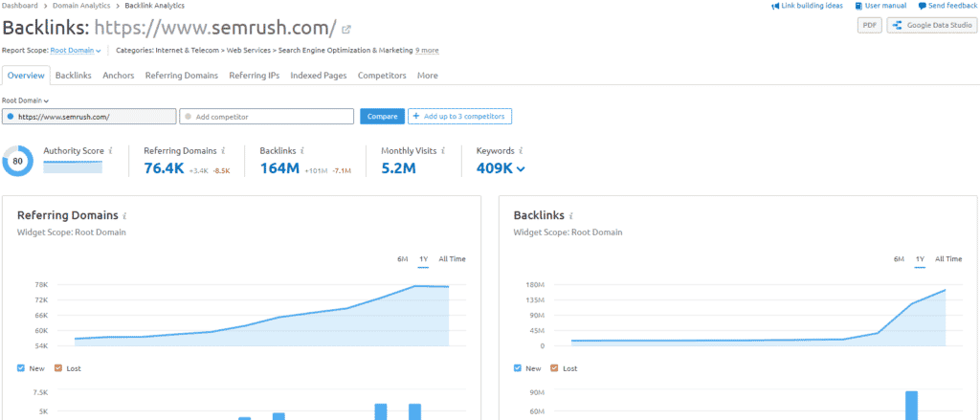Click the authority score 80 donut chart

[x=17, y=162]
